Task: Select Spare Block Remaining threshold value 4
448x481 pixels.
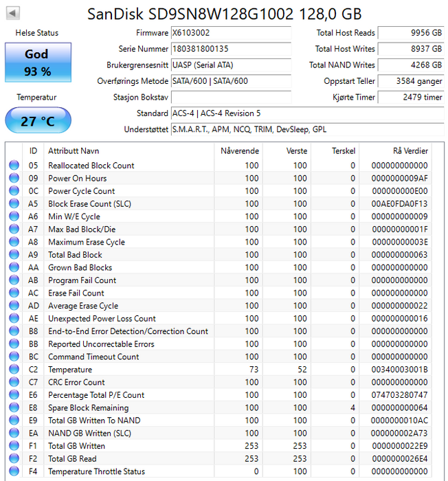Action: pyautogui.click(x=352, y=407)
